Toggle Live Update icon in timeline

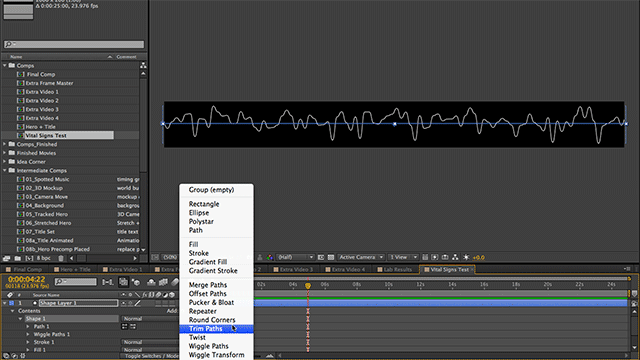tap(123, 282)
